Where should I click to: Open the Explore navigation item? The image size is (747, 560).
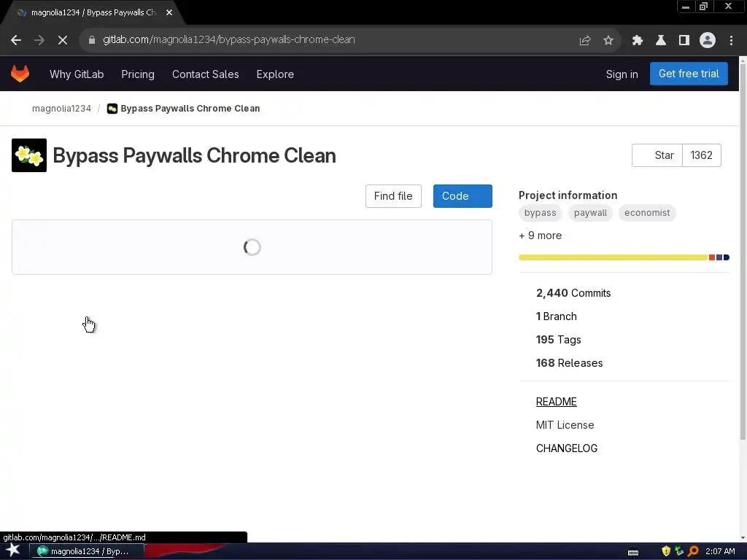coord(275,74)
